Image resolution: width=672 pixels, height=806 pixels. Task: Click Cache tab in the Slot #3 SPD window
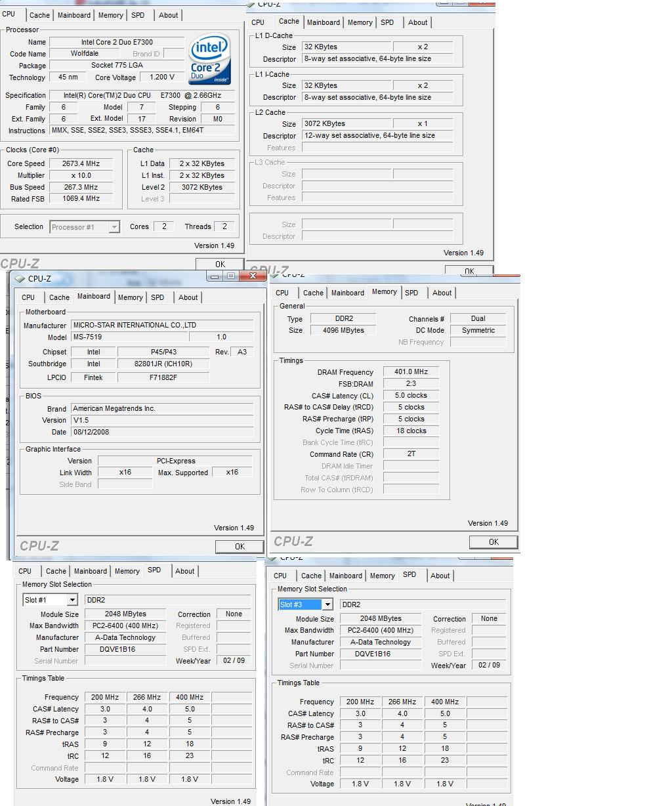(x=311, y=576)
